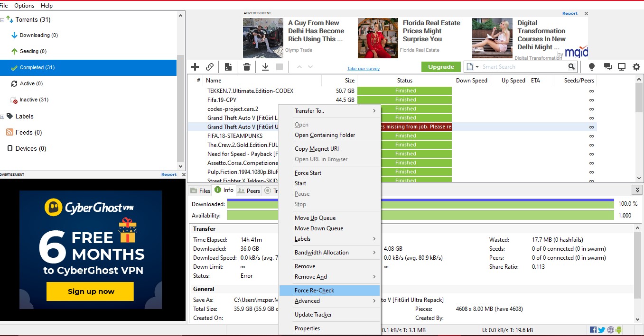The height and width of the screenshot is (336, 644).
Task: Select the Fifa.19-CPY torrent row
Action: click(392, 100)
